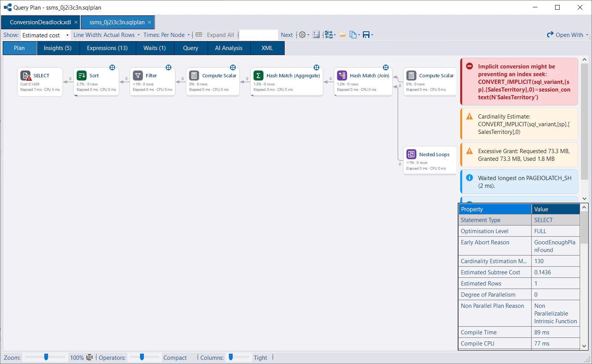This screenshot has width=592, height=364.
Task: Adjust the Zoom slider handle
Action: point(46,357)
